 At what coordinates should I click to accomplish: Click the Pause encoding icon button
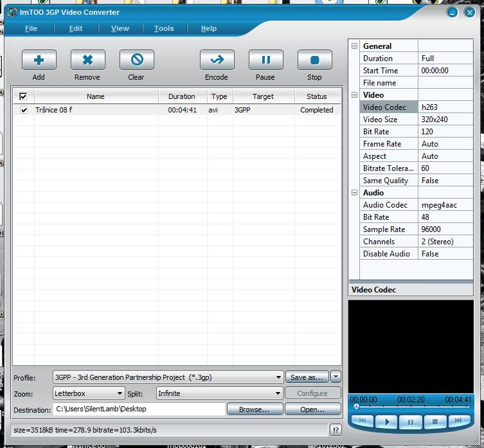point(265,60)
